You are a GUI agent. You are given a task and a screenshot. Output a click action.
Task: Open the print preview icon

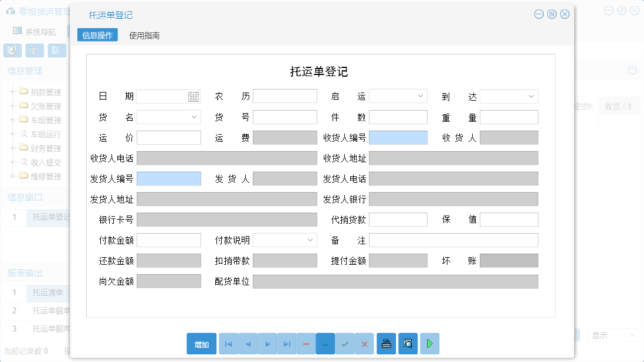408,344
